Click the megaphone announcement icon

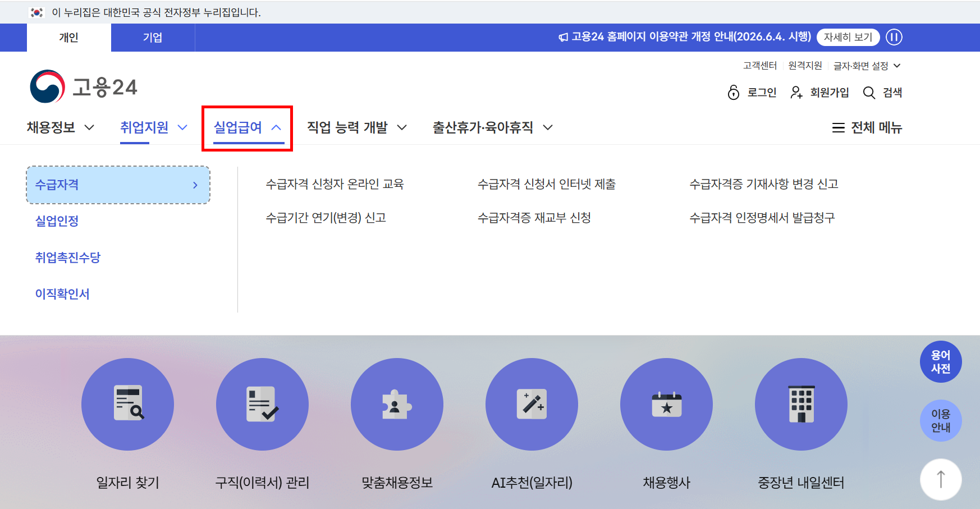coord(563,37)
